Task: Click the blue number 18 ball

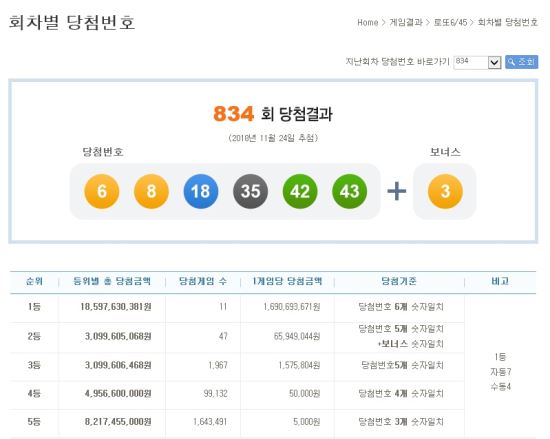Action: [x=201, y=191]
